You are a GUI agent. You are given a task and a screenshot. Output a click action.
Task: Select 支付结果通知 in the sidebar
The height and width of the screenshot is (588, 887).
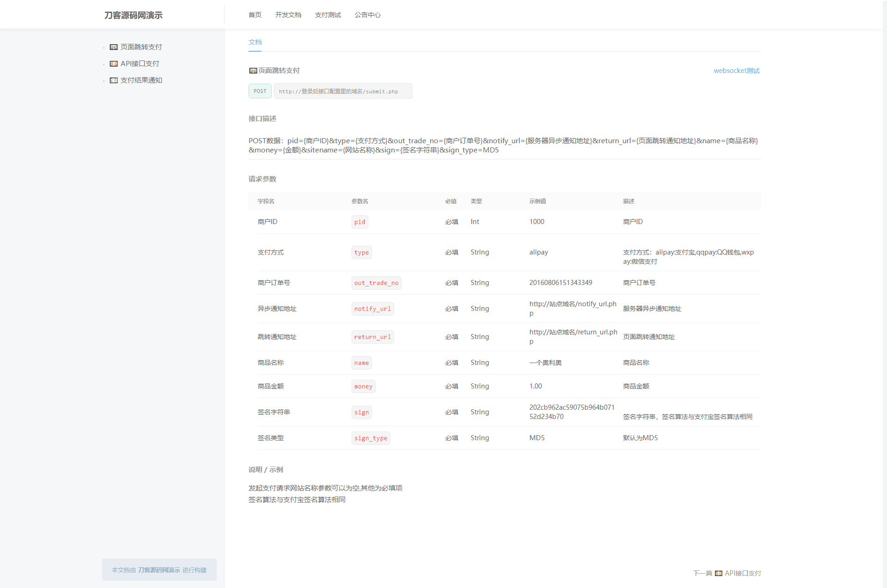click(141, 80)
